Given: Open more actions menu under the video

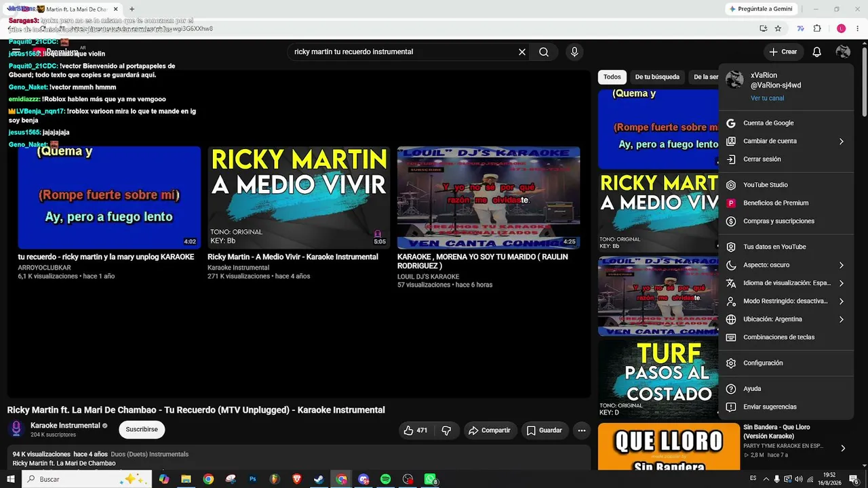Looking at the screenshot, I should pos(581,430).
